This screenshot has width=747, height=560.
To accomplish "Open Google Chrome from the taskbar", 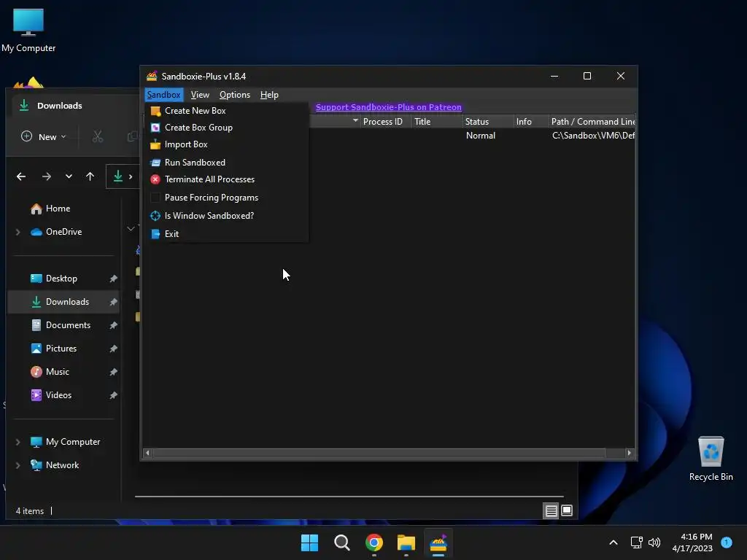I will pos(374,542).
